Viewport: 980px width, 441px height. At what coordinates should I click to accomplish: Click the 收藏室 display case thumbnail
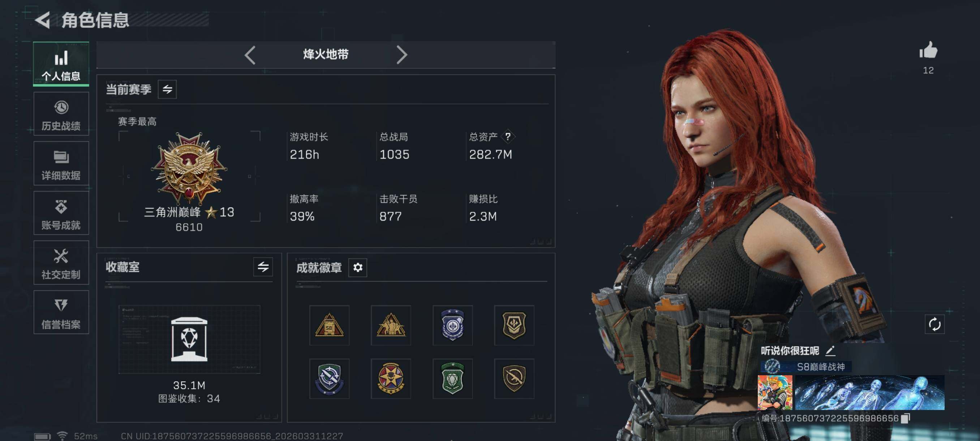[x=189, y=339]
